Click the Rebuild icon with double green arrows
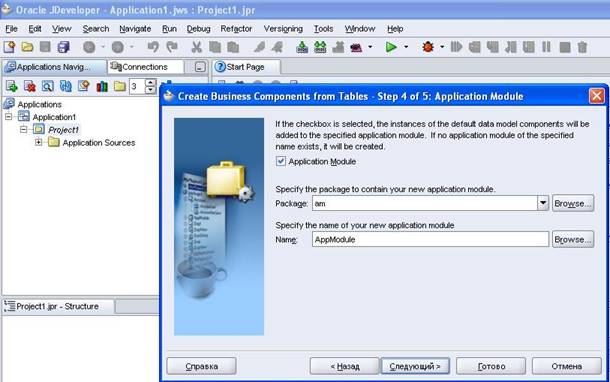The image size is (610, 382). [320, 47]
